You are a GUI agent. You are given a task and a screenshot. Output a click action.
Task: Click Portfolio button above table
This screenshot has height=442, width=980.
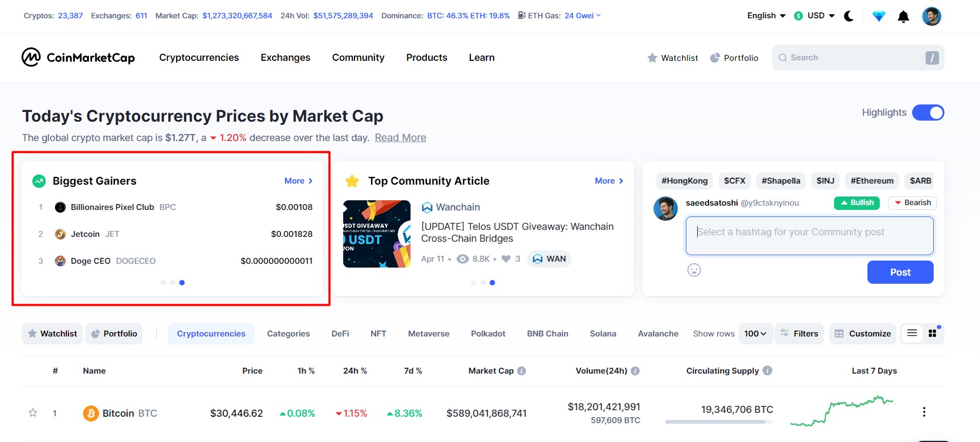[x=114, y=334]
